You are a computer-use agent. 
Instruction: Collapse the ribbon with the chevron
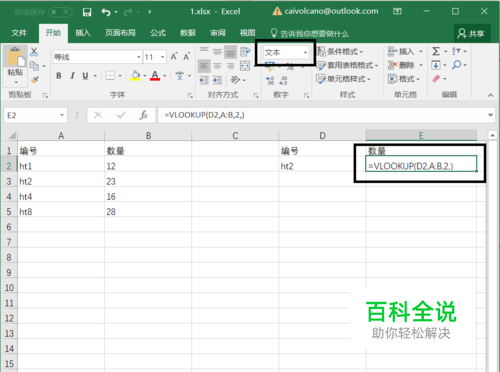490,95
